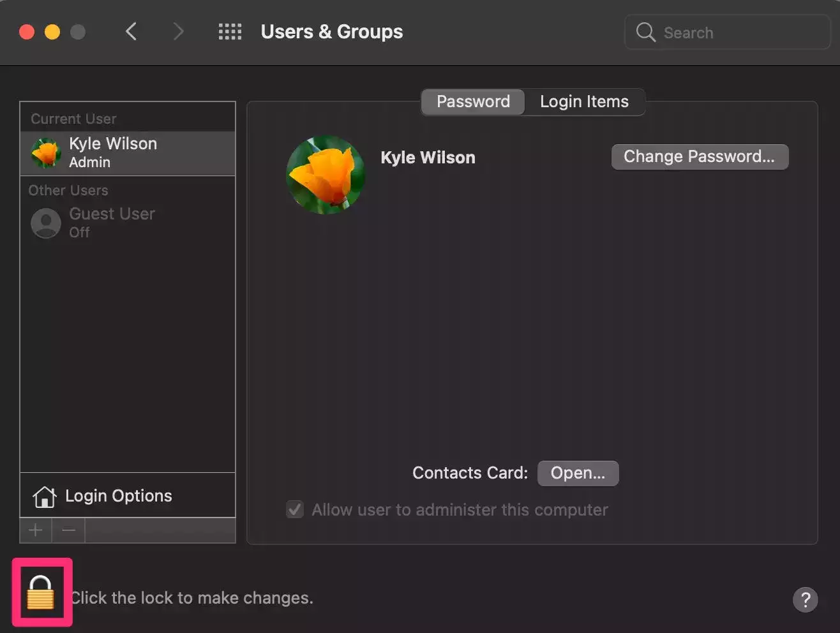Viewport: 840px width, 633px height.
Task: Click the large orange flower profile picture
Action: coord(326,175)
